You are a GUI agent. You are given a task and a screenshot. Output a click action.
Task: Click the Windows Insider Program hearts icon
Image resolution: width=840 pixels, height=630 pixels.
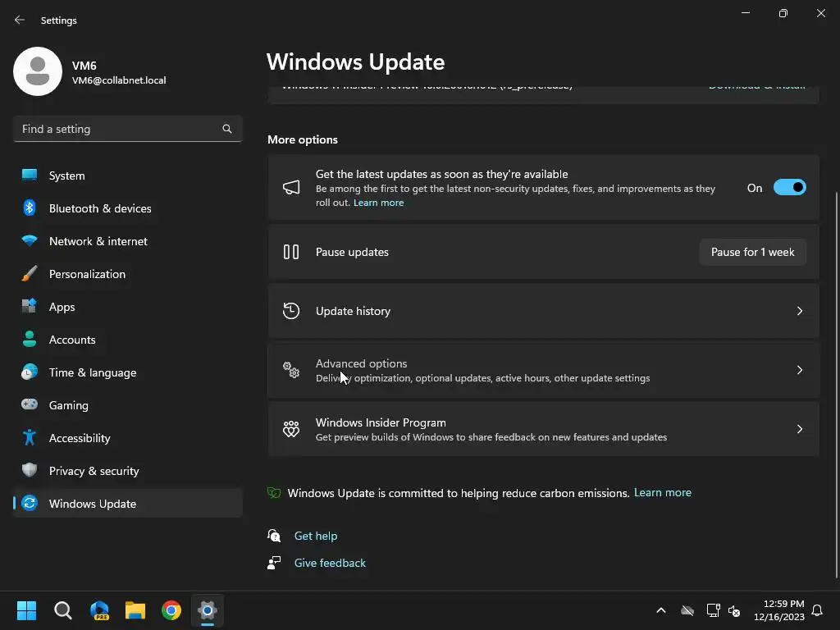(291, 428)
